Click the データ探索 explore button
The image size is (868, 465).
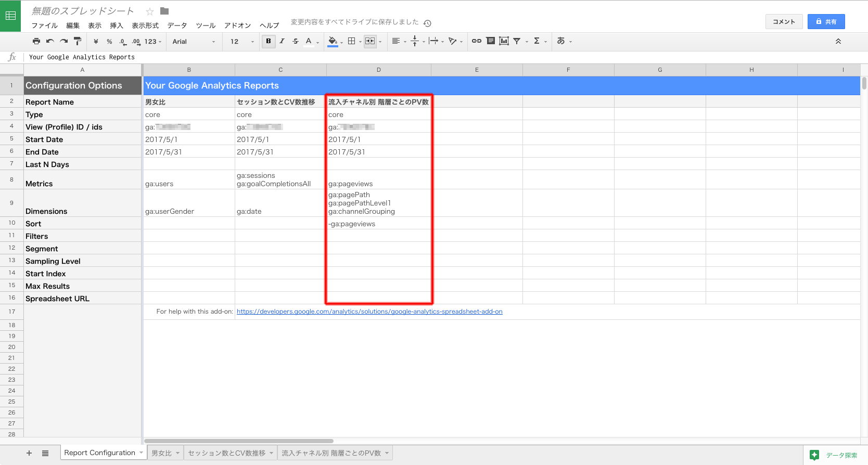pyautogui.click(x=834, y=455)
